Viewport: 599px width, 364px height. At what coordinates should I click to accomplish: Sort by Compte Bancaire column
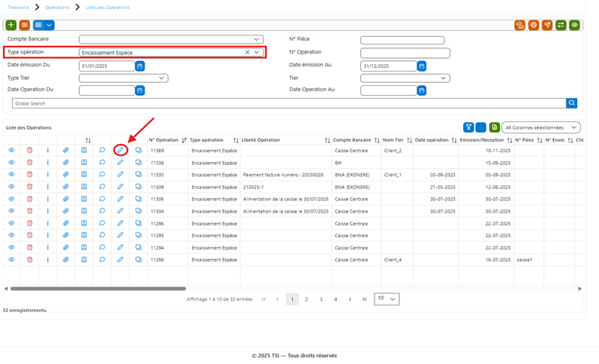[377, 140]
